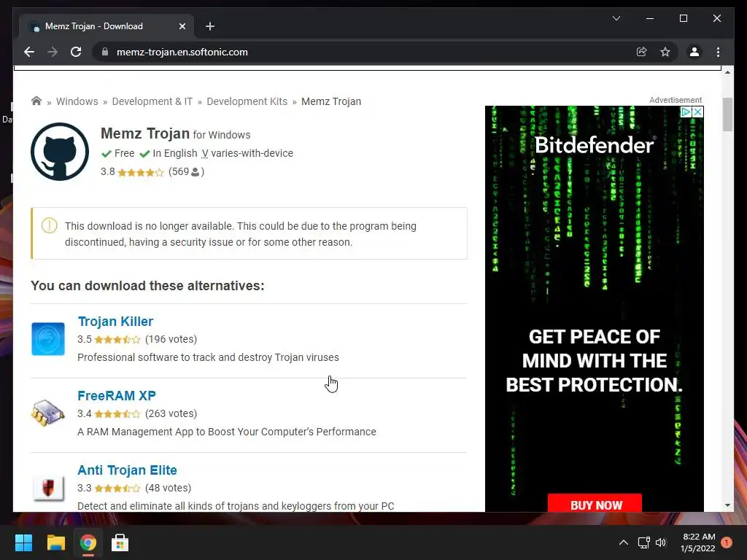Image resolution: width=747 pixels, height=560 pixels.
Task: Click the Trojan Killer app icon
Action: 48,339
